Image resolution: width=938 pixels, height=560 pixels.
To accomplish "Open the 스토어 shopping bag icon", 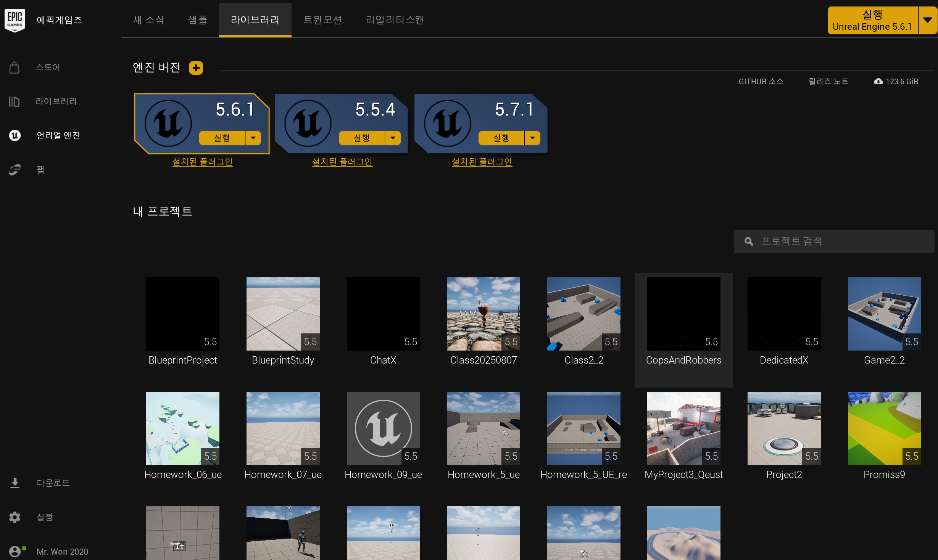I will [15, 68].
